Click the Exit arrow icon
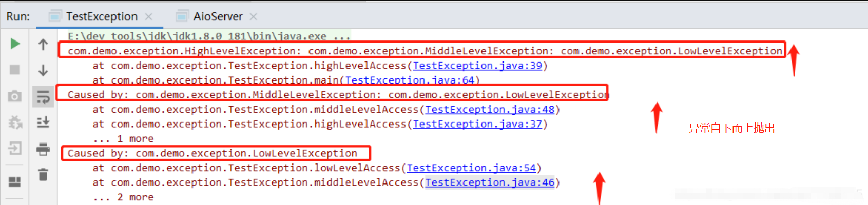The width and height of the screenshot is (868, 205). [x=15, y=149]
